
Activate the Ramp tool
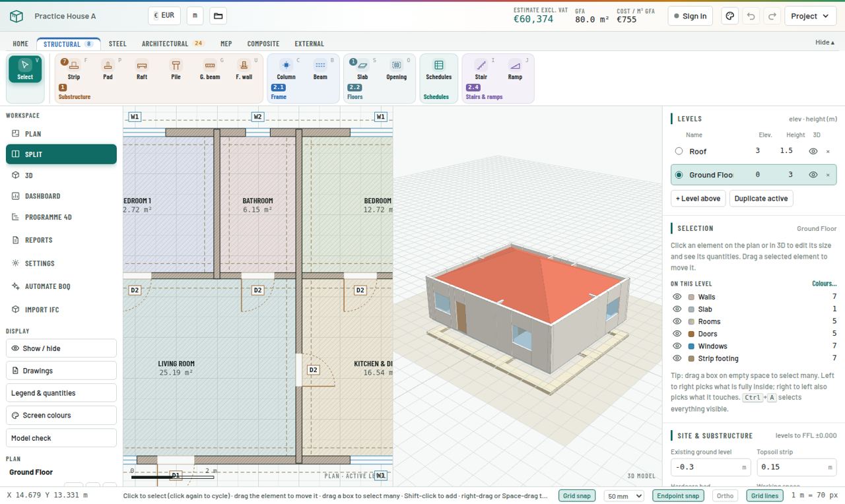click(515, 69)
